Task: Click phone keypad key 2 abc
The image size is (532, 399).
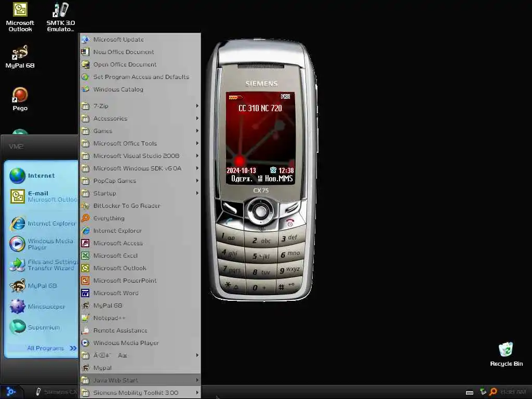Action: [x=261, y=240]
